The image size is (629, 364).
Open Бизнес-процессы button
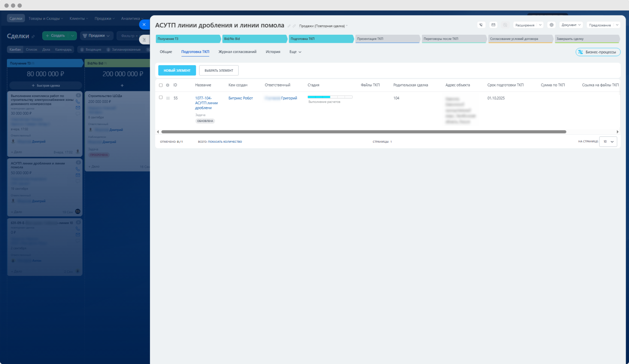(x=598, y=52)
